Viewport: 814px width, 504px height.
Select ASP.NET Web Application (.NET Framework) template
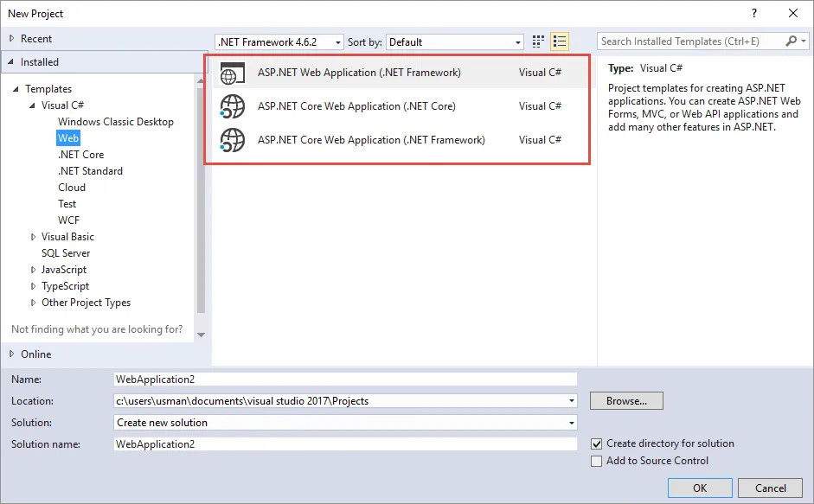pos(401,73)
